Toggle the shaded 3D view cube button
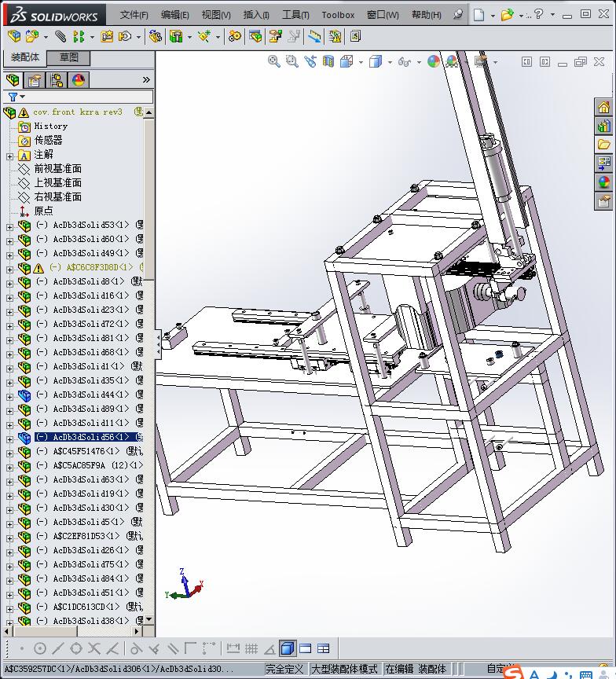 click(287, 648)
